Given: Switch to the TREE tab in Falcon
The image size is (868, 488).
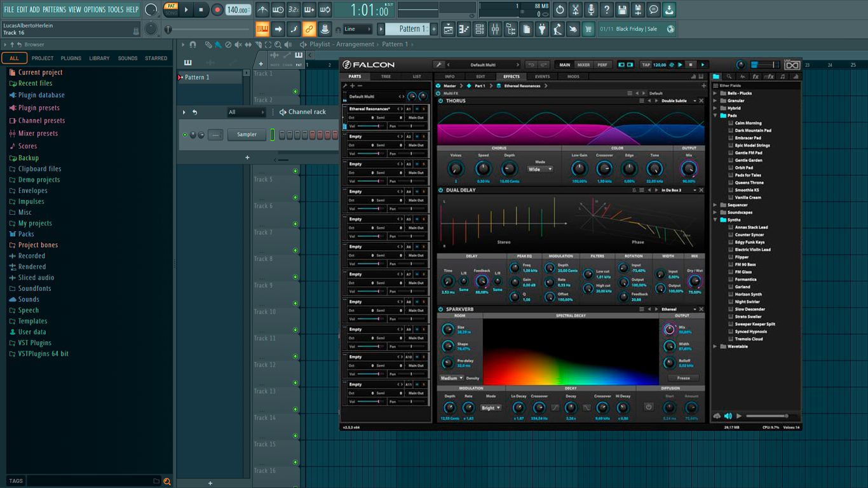Looking at the screenshot, I should coord(386,77).
